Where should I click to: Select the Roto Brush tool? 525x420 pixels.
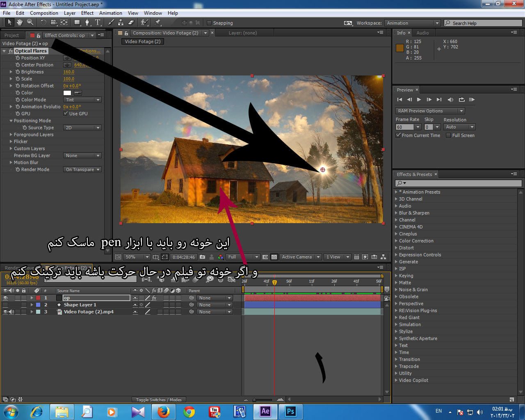coord(144,22)
